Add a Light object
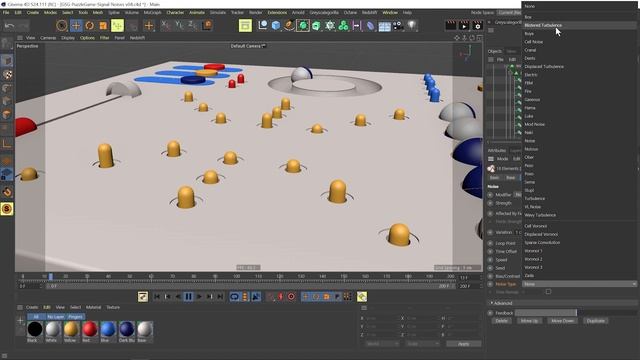The height and width of the screenshot is (360, 640). (411, 25)
